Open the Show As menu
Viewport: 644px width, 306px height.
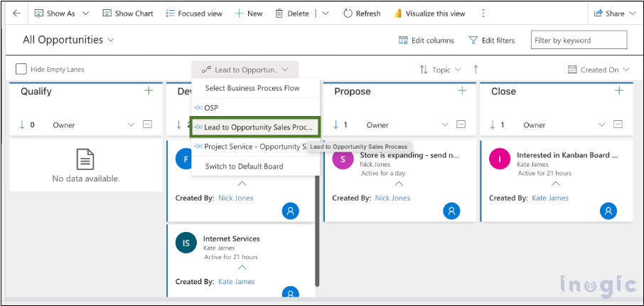62,14
